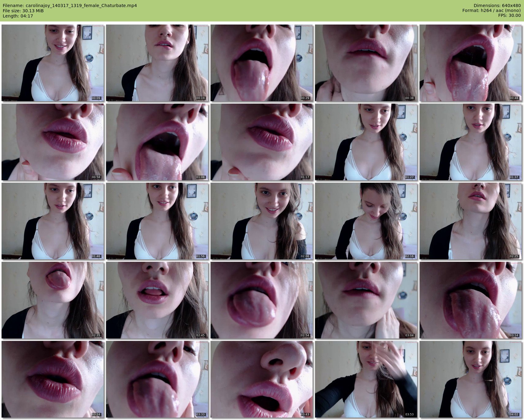Pick the frame stamped 01:56
Viewport: 524px width, 420px height.
(x=157, y=221)
